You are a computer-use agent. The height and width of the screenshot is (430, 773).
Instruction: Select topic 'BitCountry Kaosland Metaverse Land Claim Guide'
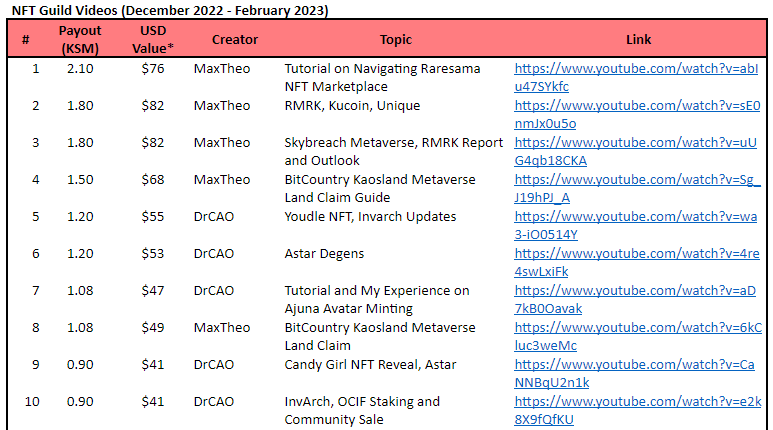point(380,188)
